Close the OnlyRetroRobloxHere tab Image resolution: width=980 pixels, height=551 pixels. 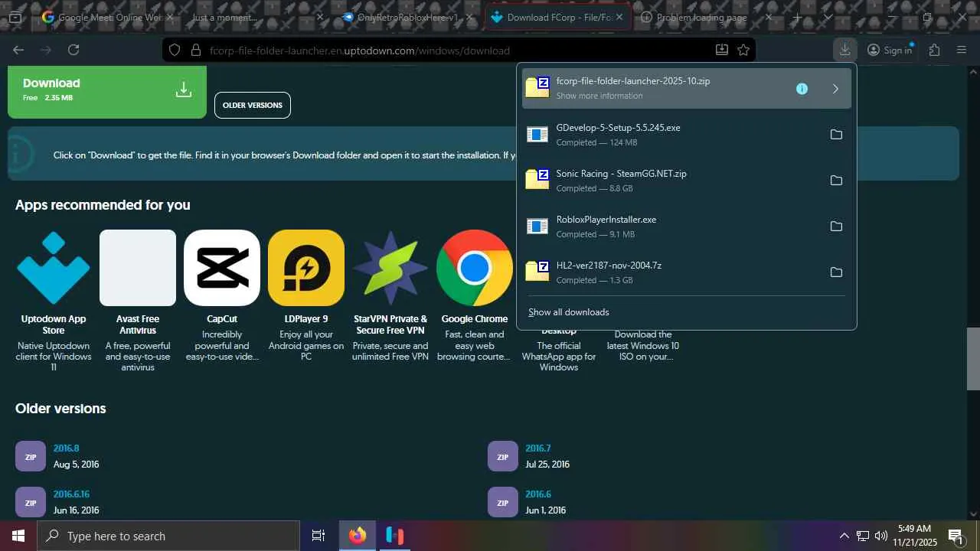coord(470,17)
